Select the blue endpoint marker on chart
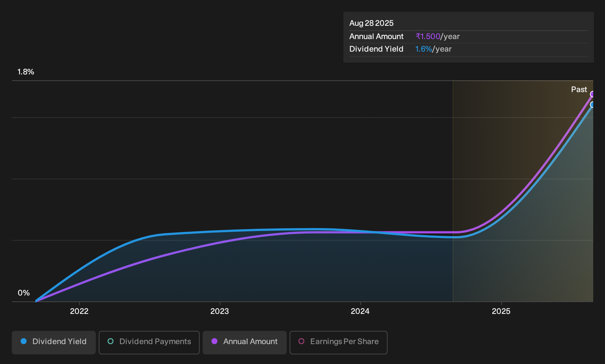This screenshot has height=364, width=605. point(592,105)
